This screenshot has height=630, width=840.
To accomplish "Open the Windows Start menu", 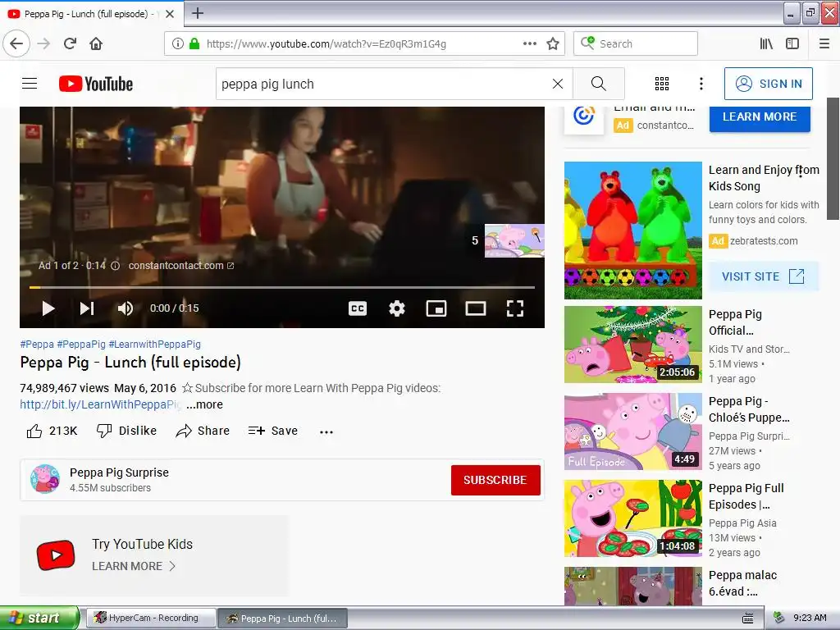I will (39, 619).
